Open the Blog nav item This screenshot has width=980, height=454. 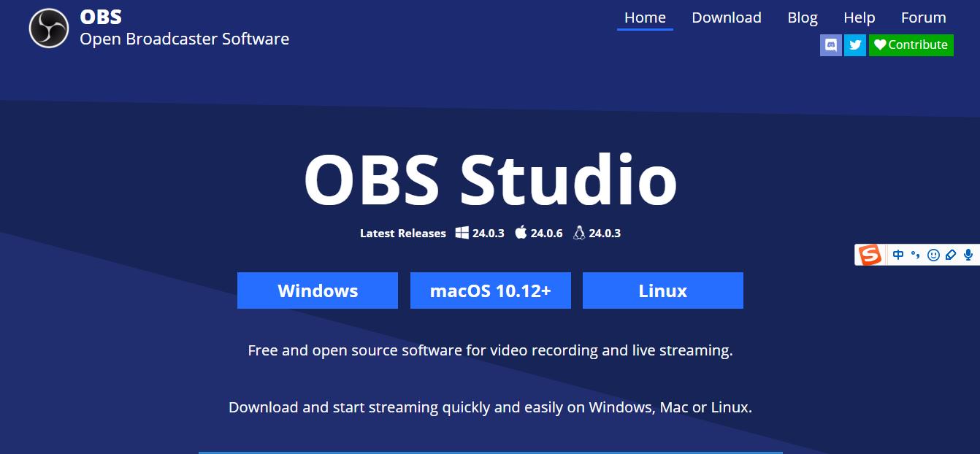(x=803, y=18)
